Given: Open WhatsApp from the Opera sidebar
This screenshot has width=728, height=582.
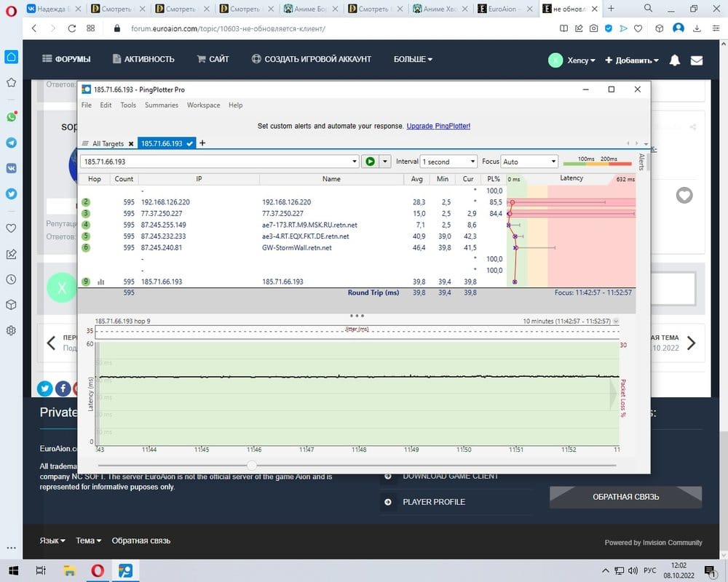Looking at the screenshot, I should click(x=11, y=116).
